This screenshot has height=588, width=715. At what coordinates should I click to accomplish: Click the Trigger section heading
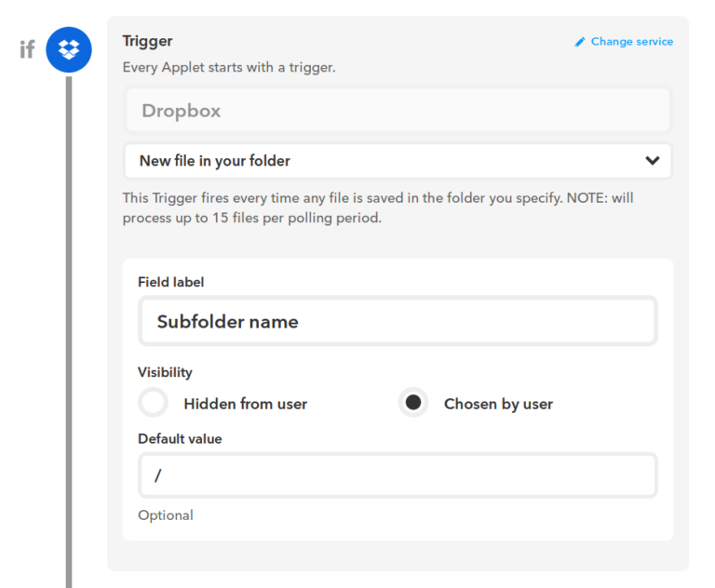click(x=147, y=41)
